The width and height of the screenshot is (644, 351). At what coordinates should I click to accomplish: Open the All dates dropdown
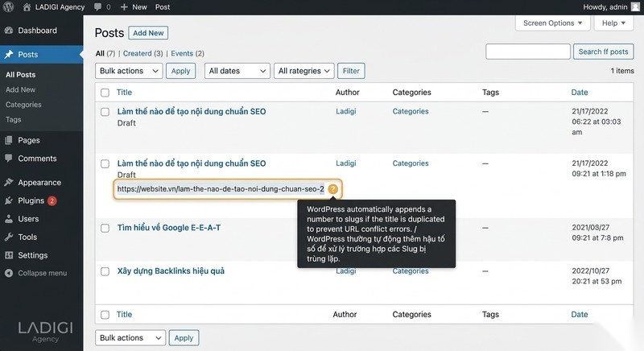237,71
